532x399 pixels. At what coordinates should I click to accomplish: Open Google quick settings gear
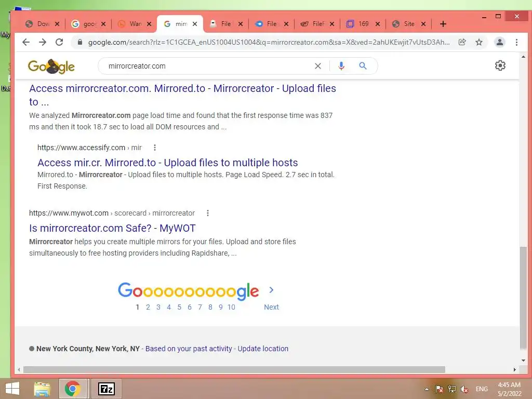(x=500, y=65)
